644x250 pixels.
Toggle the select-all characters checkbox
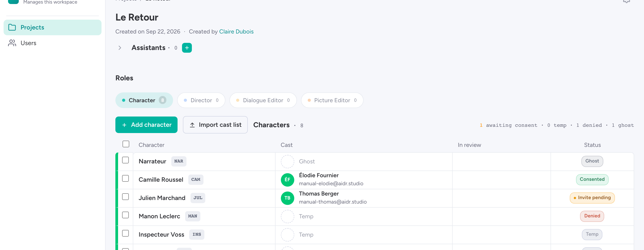click(126, 144)
